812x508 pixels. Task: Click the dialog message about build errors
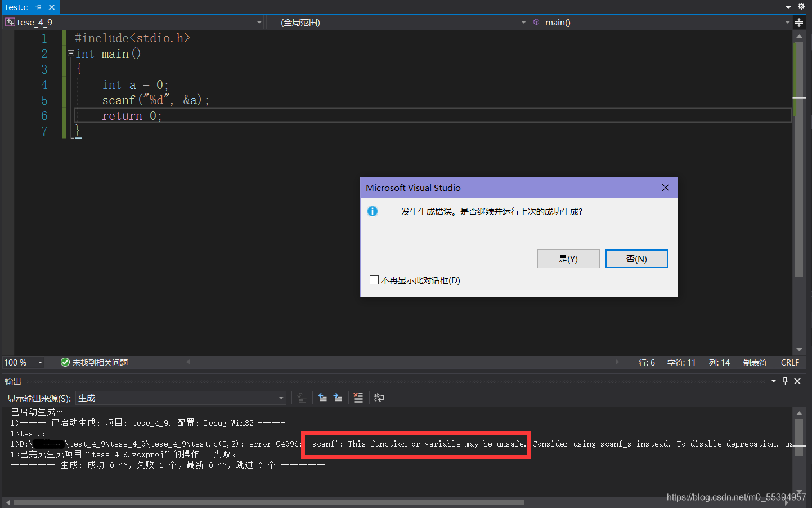[492, 212]
